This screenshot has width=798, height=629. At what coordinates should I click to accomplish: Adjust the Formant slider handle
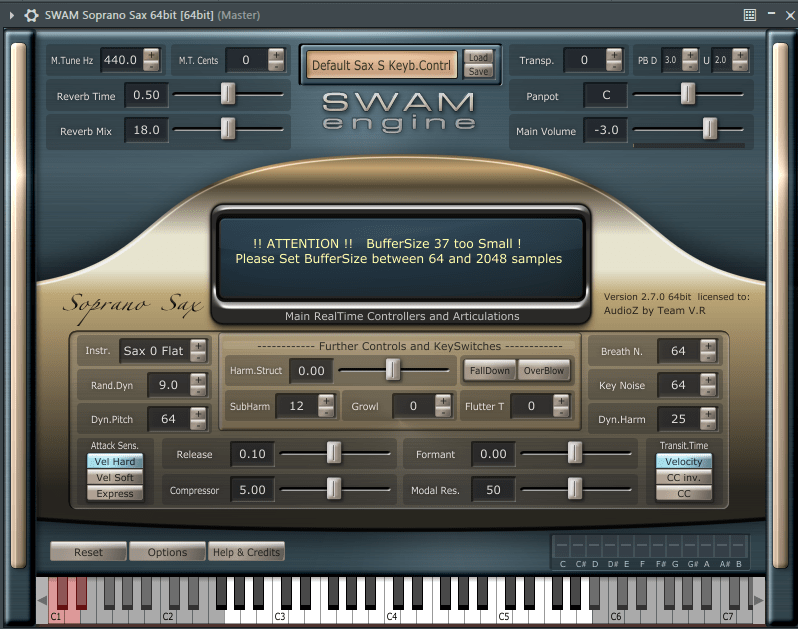(575, 453)
